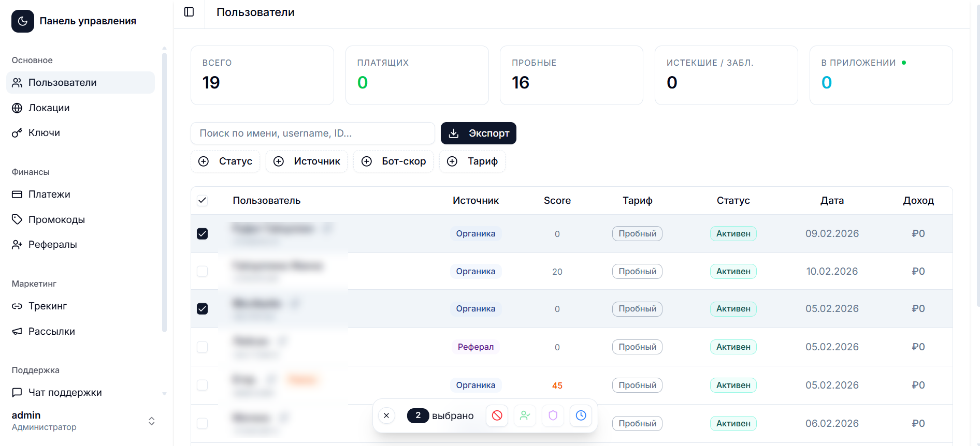Open the Платежи menu item
The width and height of the screenshot is (980, 446).
pyautogui.click(x=49, y=195)
